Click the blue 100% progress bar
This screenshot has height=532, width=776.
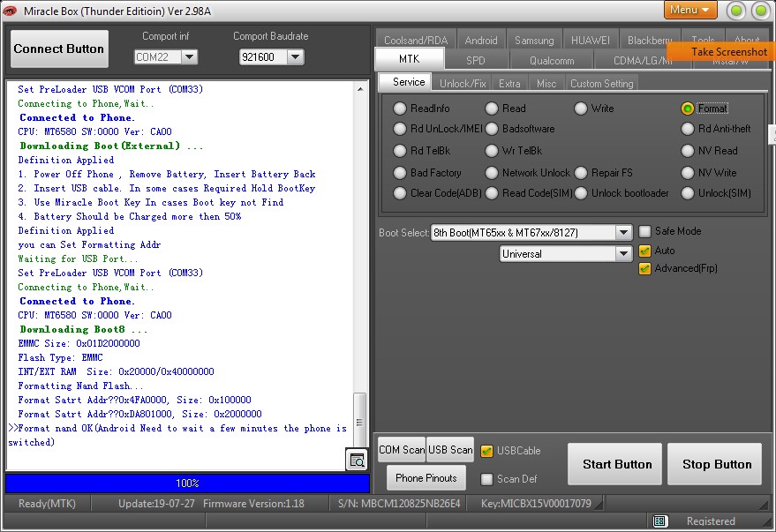coord(187,483)
